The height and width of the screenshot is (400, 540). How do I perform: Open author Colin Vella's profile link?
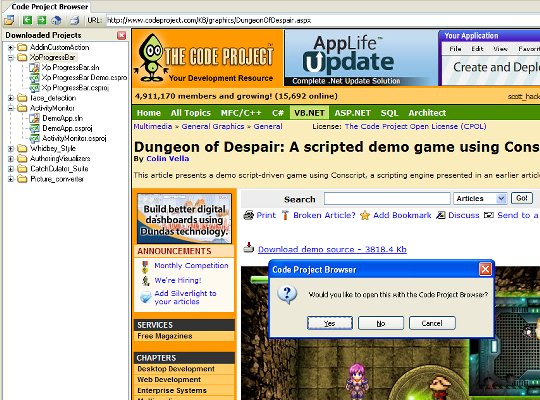click(x=168, y=158)
